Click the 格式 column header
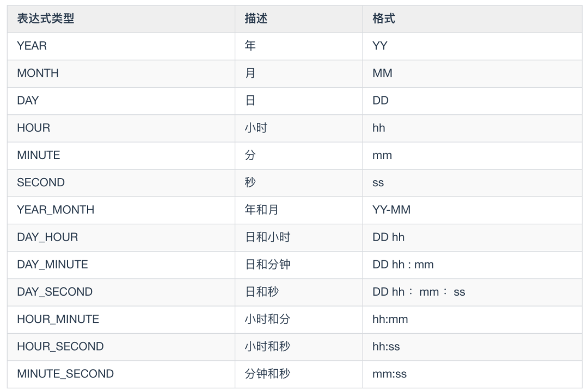 point(384,19)
